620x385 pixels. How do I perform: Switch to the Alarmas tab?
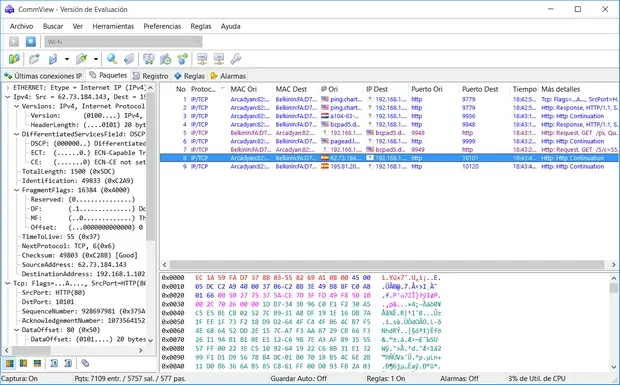[x=228, y=76]
